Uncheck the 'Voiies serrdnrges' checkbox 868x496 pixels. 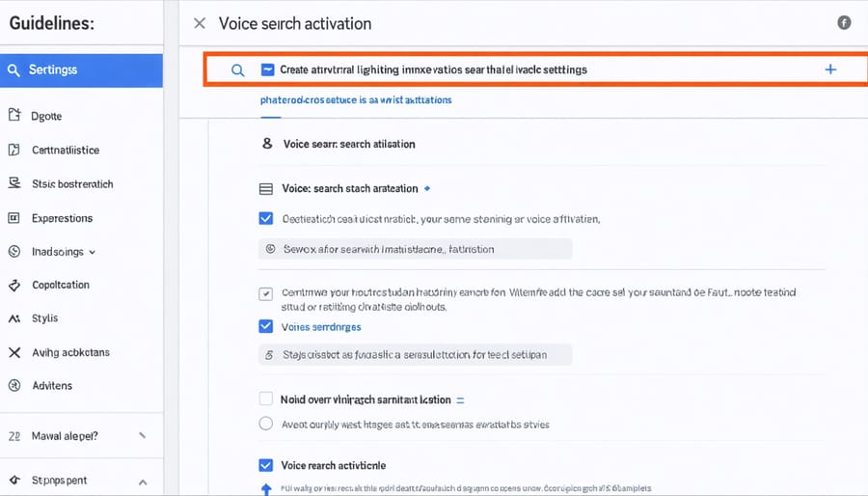(x=266, y=326)
